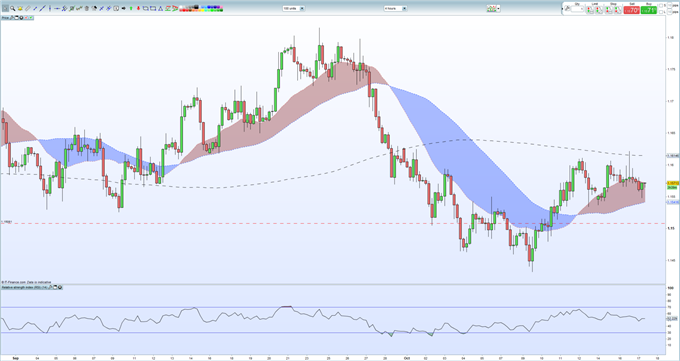
Task: Click the red Sell price button
Action: (631, 10)
